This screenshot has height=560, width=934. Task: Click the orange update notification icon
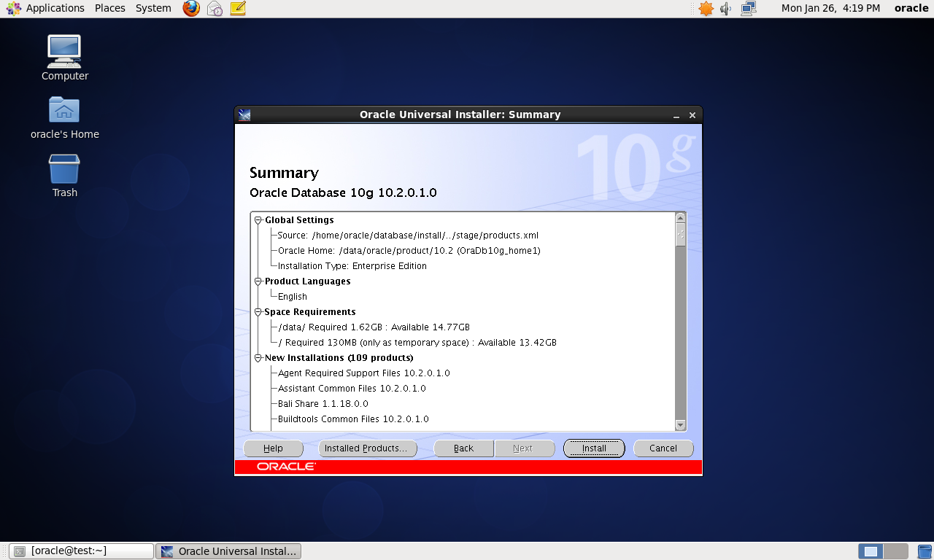click(x=706, y=9)
